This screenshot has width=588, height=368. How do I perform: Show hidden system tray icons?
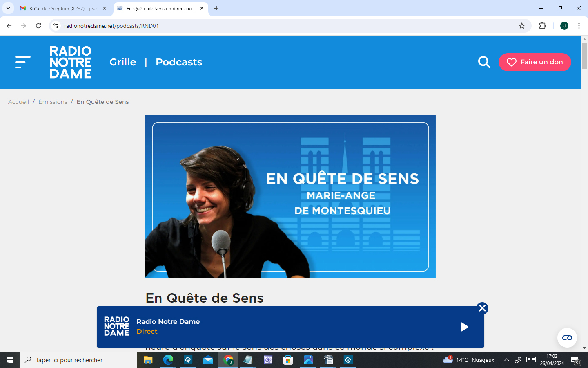coord(507,360)
